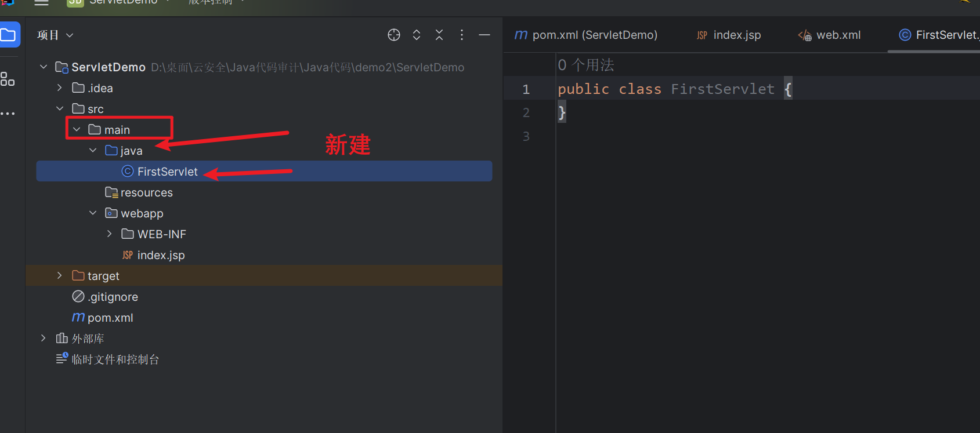Switch to pom.xml (ServletDemo) tab

(x=586, y=35)
